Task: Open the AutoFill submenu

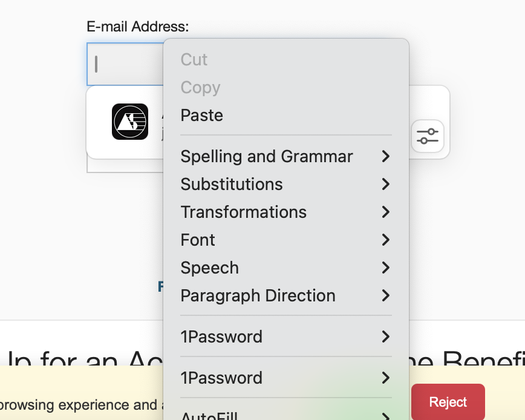Action: coord(209,415)
